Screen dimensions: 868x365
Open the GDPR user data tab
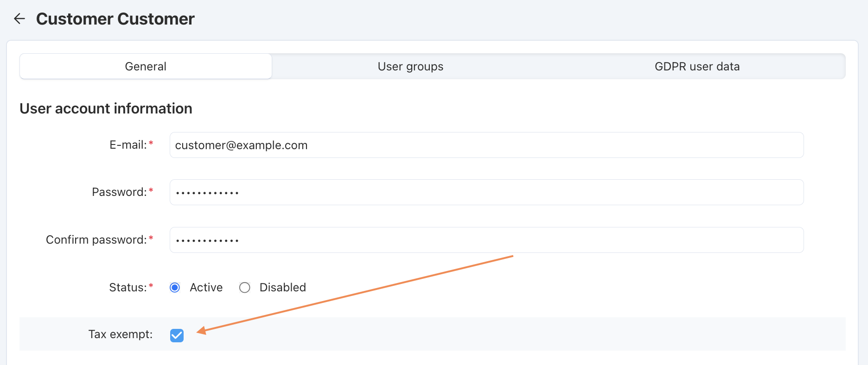point(697,66)
